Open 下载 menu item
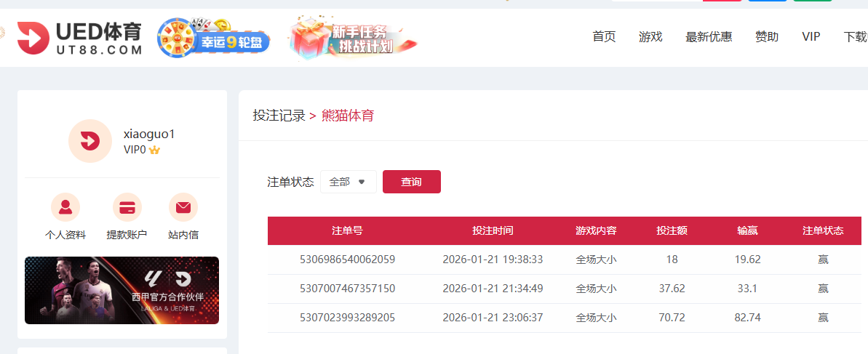 [856, 37]
